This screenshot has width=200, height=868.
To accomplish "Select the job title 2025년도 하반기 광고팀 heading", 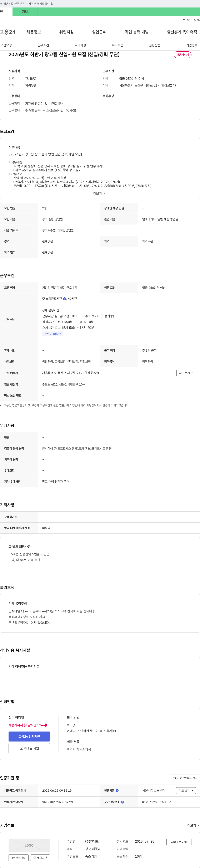I will tap(64, 54).
